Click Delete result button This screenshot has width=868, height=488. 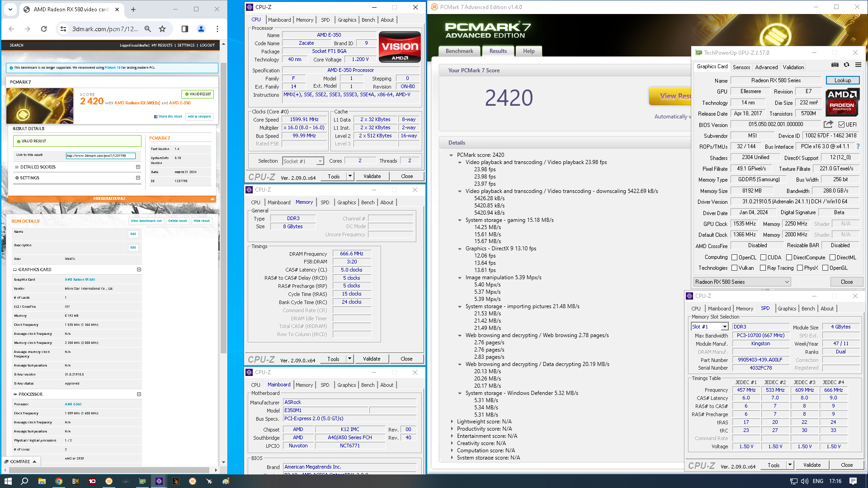pos(178,221)
